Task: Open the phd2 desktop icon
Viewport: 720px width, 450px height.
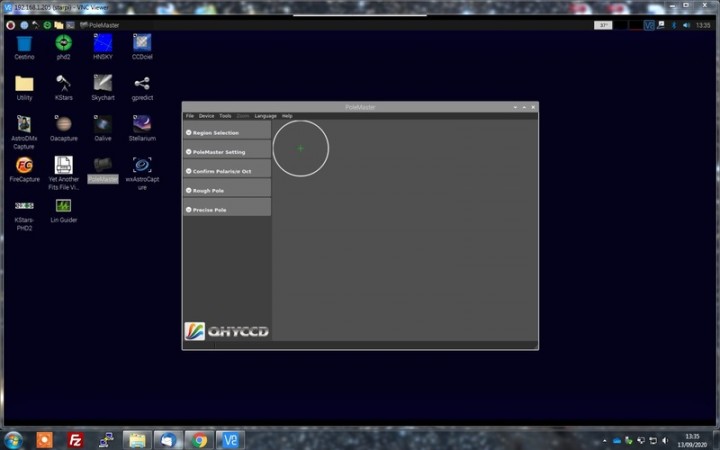Action: (63, 44)
